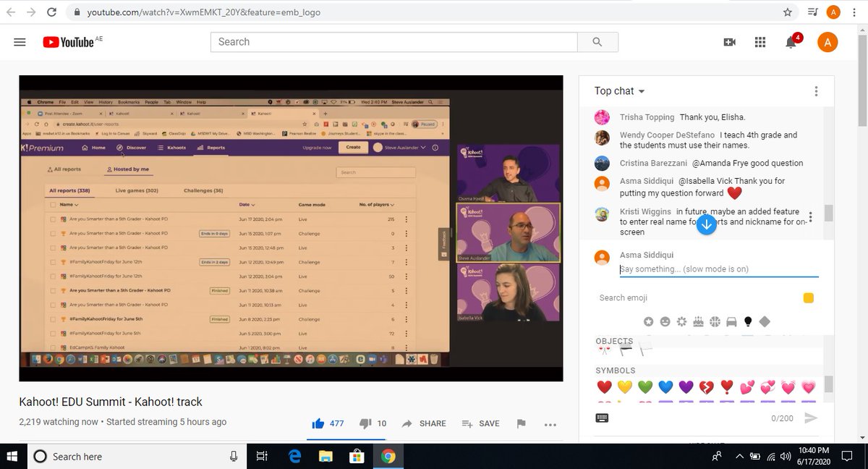
Task: Open live chat options menu
Action: tap(816, 91)
